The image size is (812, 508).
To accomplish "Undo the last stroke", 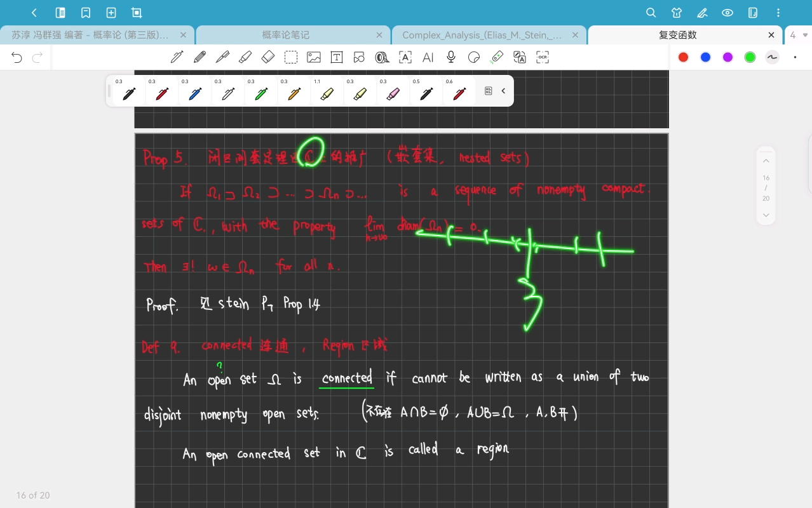I will [x=17, y=58].
